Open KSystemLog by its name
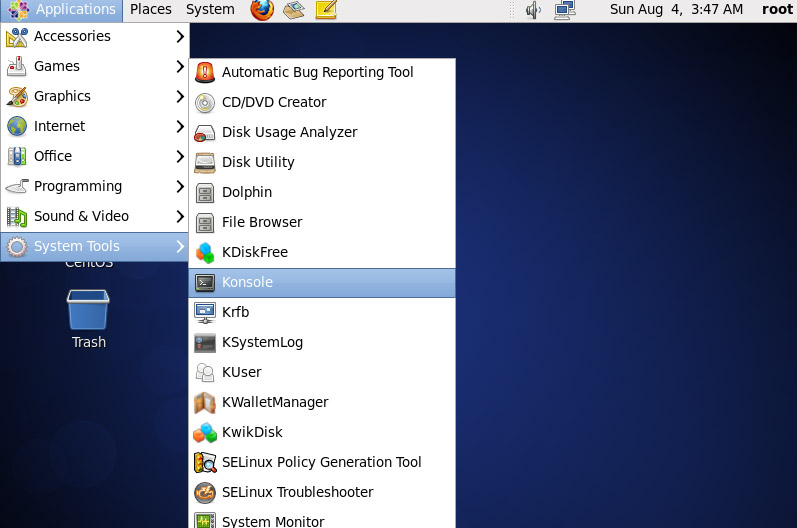Viewport: 797px width, 528px height. (262, 342)
